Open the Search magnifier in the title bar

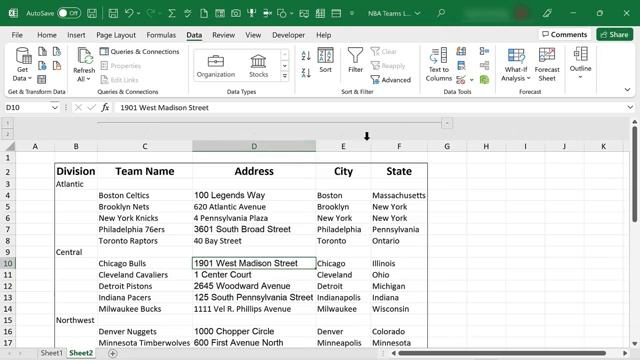point(441,13)
